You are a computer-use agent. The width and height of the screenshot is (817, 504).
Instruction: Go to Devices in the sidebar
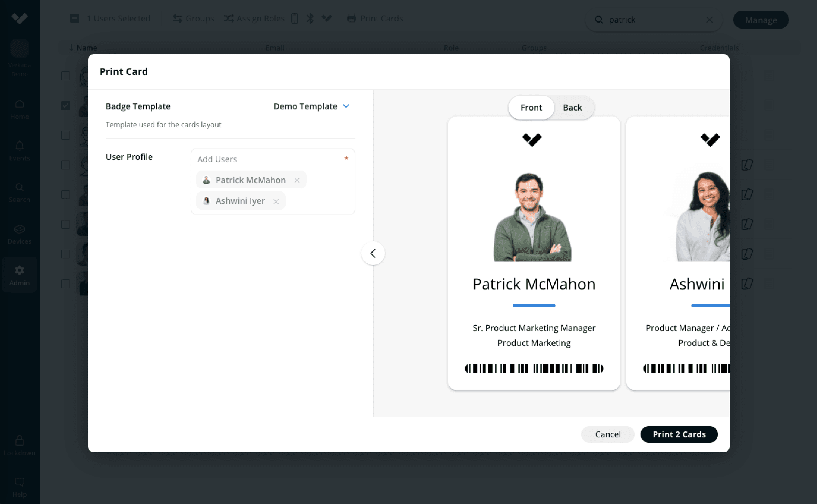click(19, 234)
